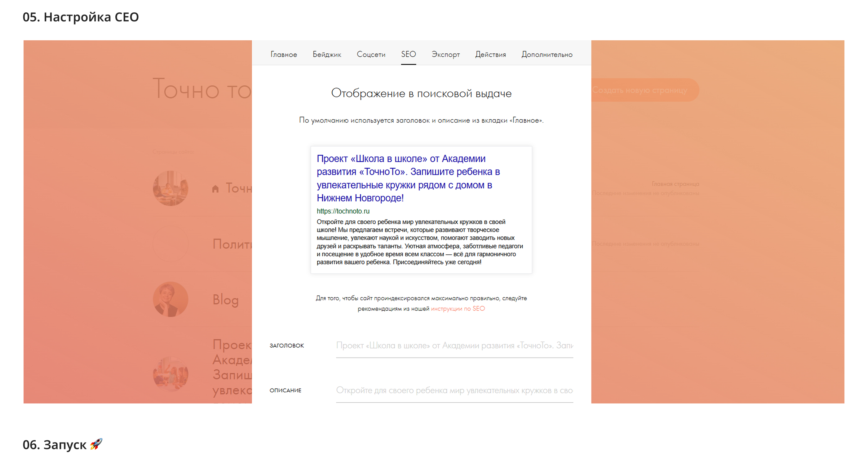Open the Главное tab
Screen dimensions: 868x471
tap(283, 54)
